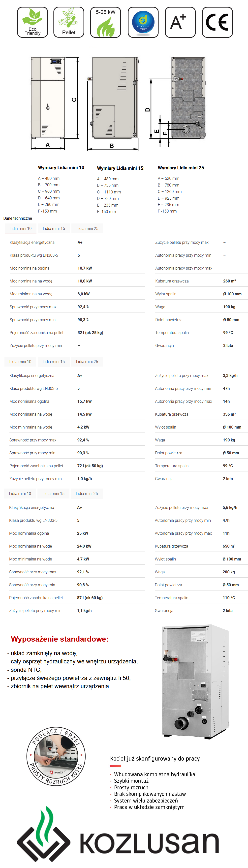This screenshot has width=248, height=868.
Task: Click the 'Dane techniczne' label
Action: point(18,218)
